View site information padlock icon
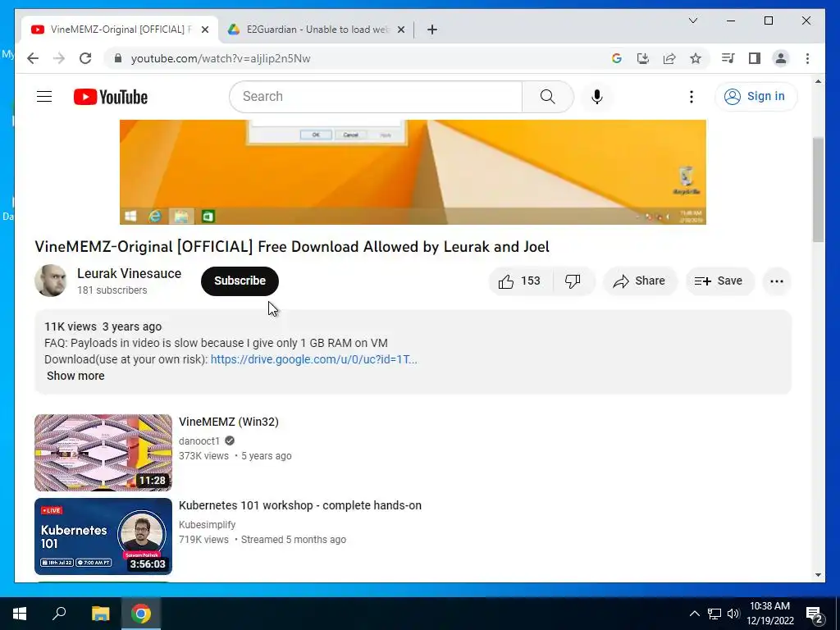Screen dimensions: 840x630 118,58
